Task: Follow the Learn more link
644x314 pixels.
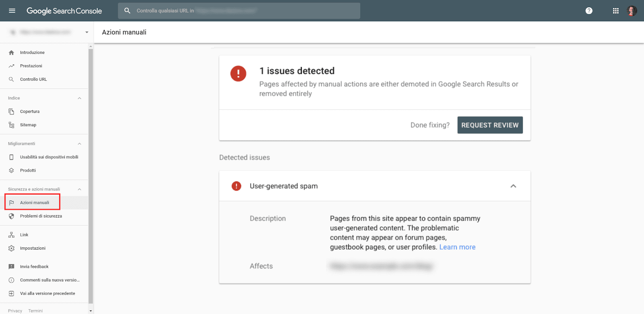Action: point(457,247)
